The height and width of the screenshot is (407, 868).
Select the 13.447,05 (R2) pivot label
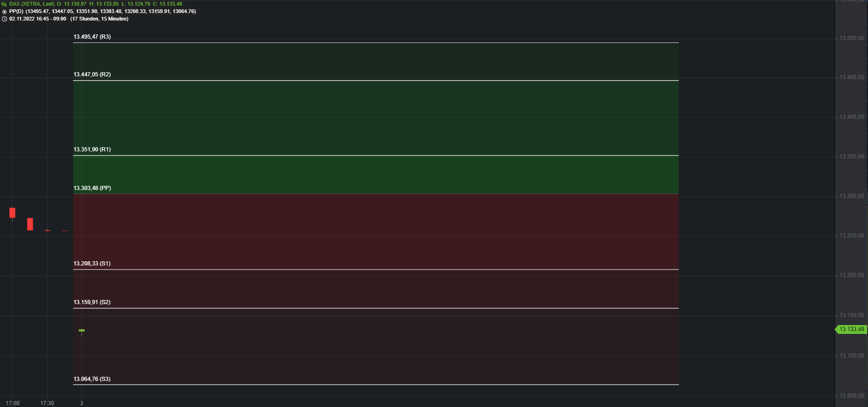point(92,75)
